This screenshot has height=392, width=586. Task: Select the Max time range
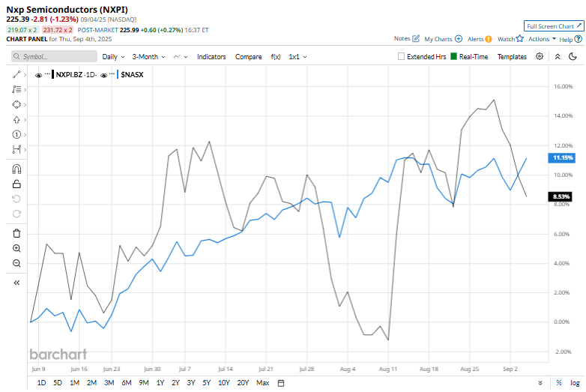click(x=263, y=383)
